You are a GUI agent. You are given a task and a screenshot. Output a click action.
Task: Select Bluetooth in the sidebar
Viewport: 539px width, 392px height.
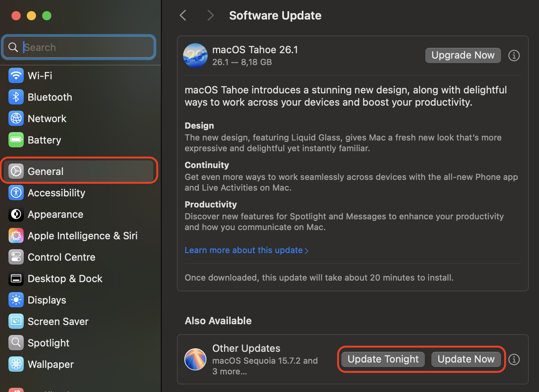point(50,97)
